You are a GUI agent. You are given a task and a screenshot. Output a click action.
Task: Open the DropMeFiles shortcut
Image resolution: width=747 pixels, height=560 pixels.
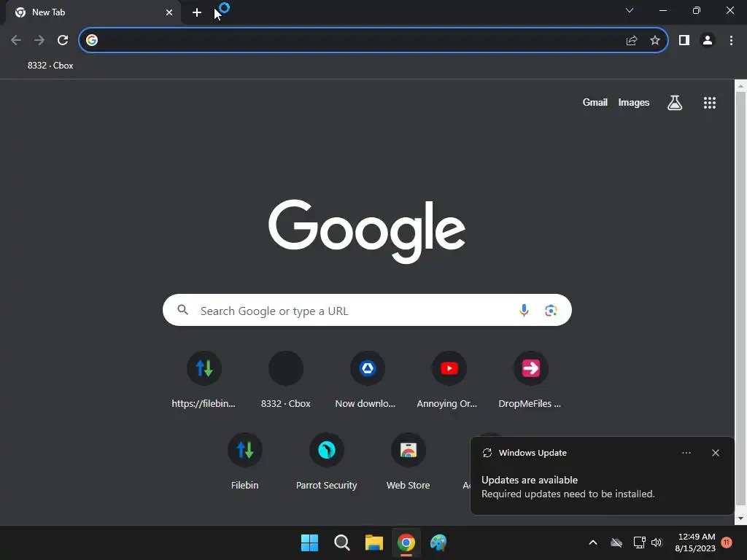click(x=531, y=379)
